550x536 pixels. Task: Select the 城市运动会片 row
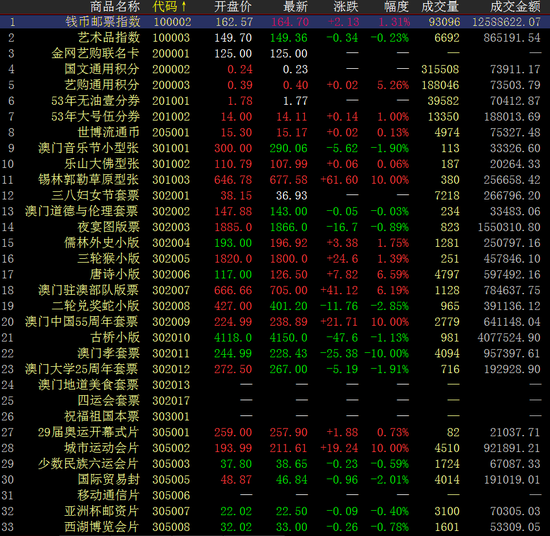pyautogui.click(x=275, y=448)
